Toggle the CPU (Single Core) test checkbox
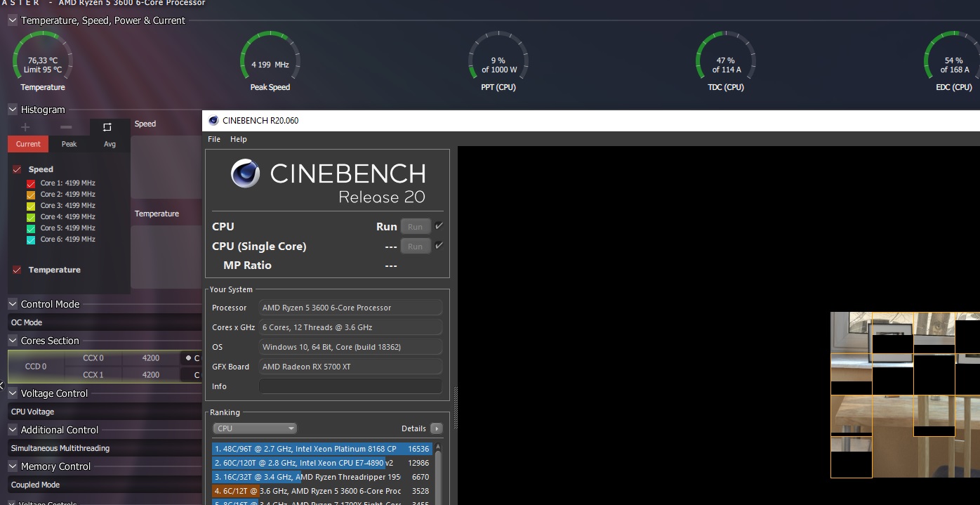Viewport: 980px width, 505px height. click(x=439, y=246)
